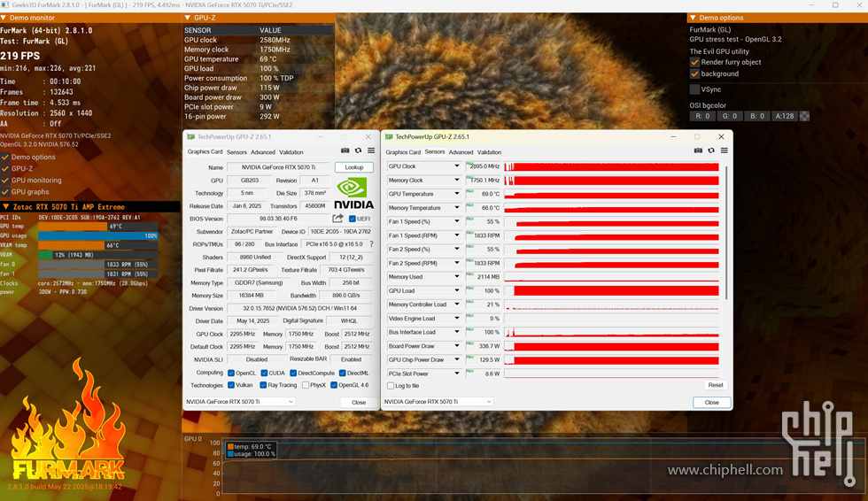This screenshot has height=501, width=868.
Task: Toggle the UEFI checkbox
Action: (x=353, y=219)
